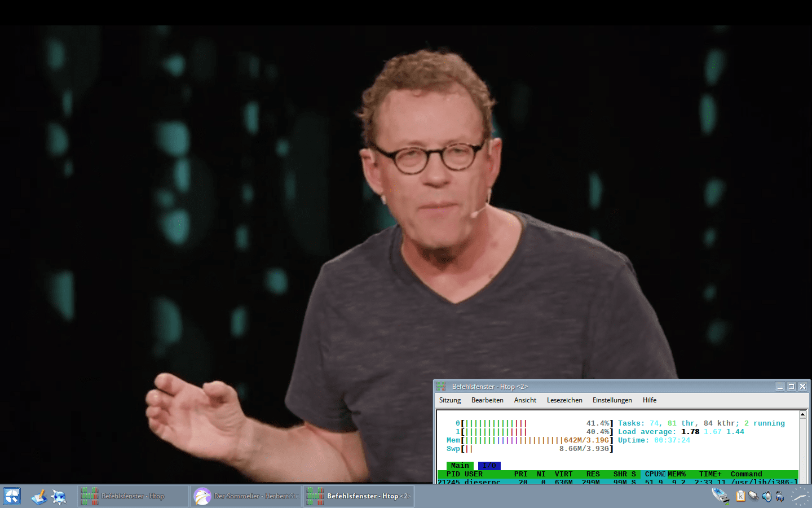Switch to Der Sommelier taskbar entry

click(x=246, y=496)
